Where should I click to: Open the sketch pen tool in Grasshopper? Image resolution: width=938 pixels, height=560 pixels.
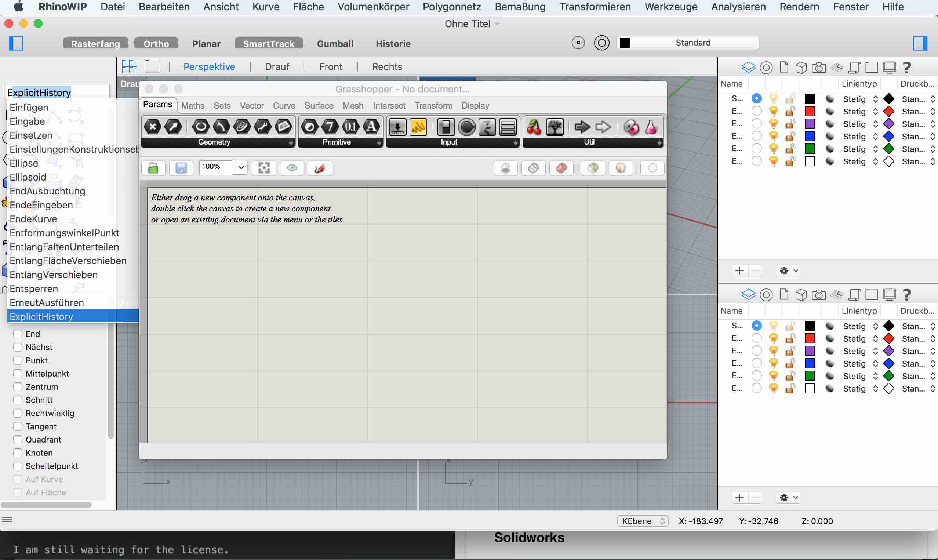point(320,168)
